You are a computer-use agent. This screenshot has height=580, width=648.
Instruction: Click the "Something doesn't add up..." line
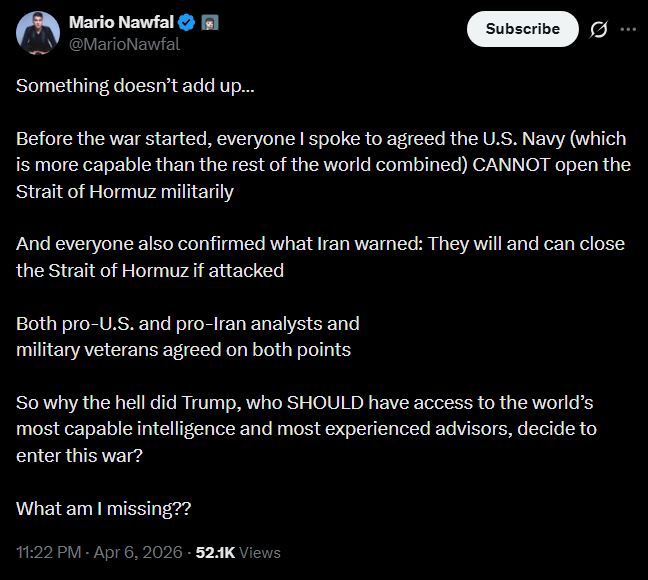pos(135,85)
